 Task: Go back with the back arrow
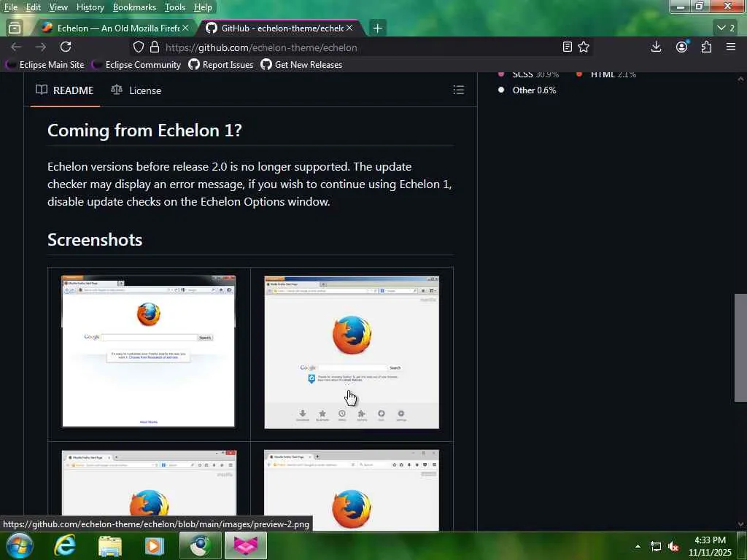click(x=16, y=47)
